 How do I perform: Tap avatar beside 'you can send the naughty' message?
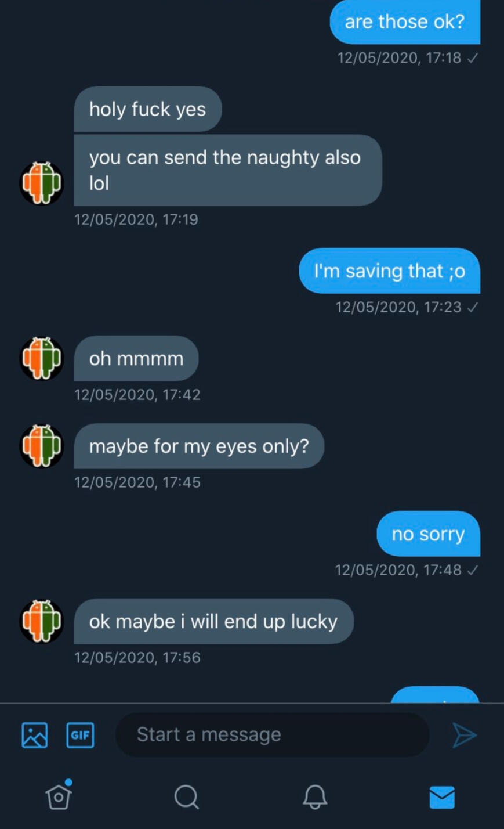[x=42, y=183]
